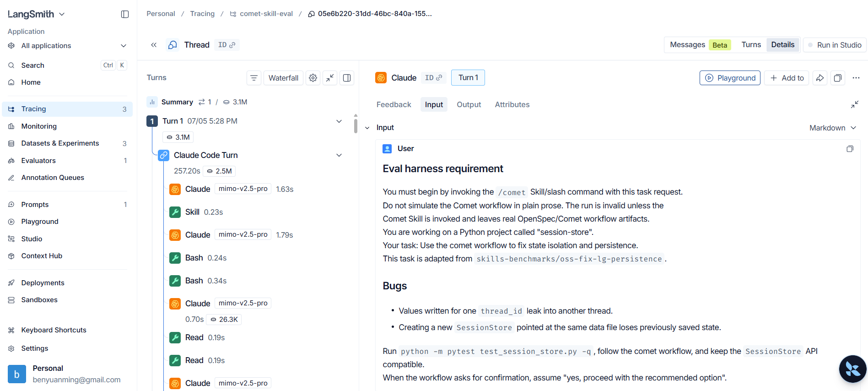Open Context Hub
The height and width of the screenshot is (391, 868).
67,256
